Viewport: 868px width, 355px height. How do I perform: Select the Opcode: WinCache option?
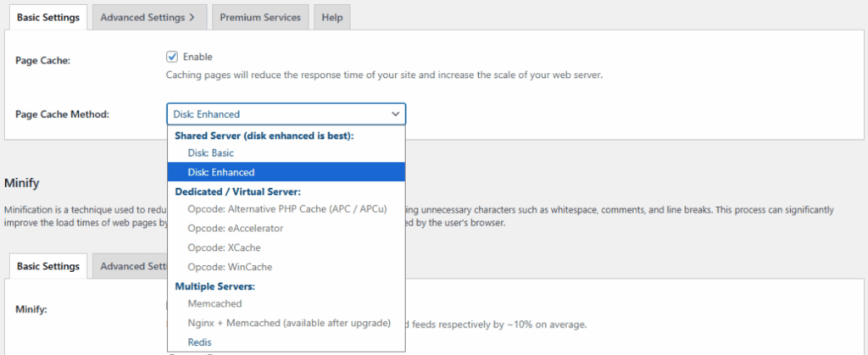229,267
